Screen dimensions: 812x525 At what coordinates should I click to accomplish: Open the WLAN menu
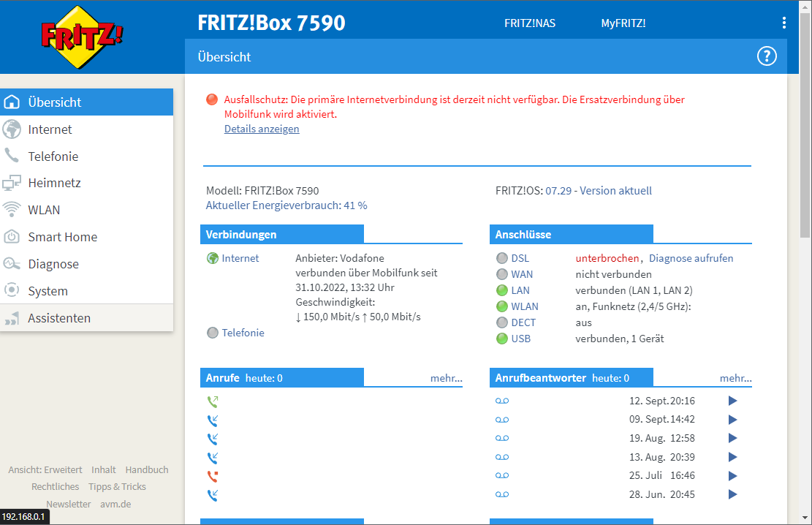pyautogui.click(x=86, y=210)
